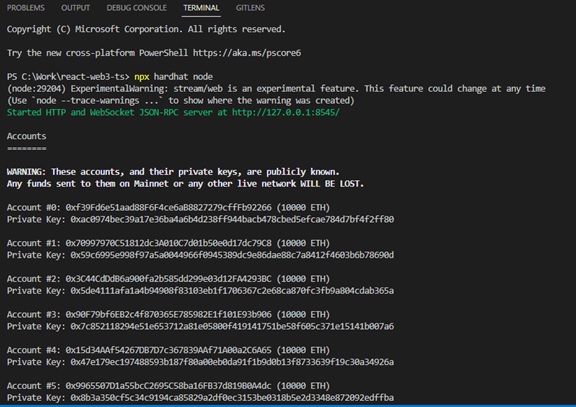Click the WARNING publicly known accounts line
Image resolution: width=576 pixels, height=407 pixels.
tap(173, 172)
